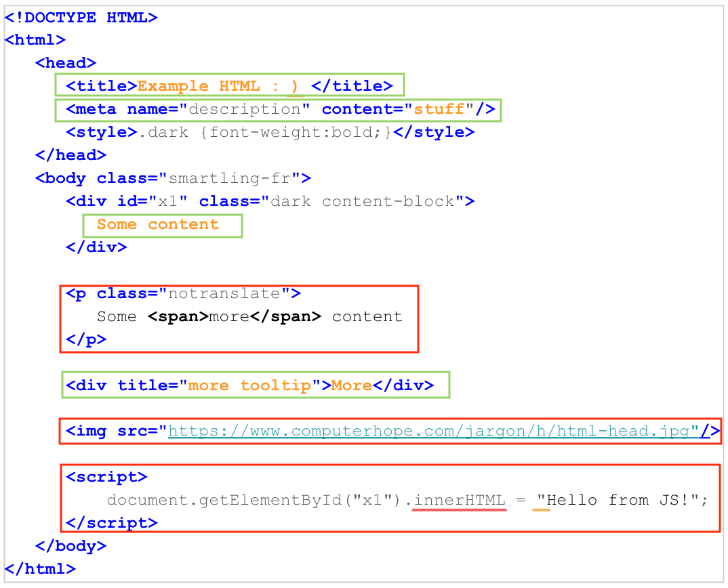Select the meta name value "description"
The height and width of the screenshot is (588, 728).
click(x=245, y=109)
